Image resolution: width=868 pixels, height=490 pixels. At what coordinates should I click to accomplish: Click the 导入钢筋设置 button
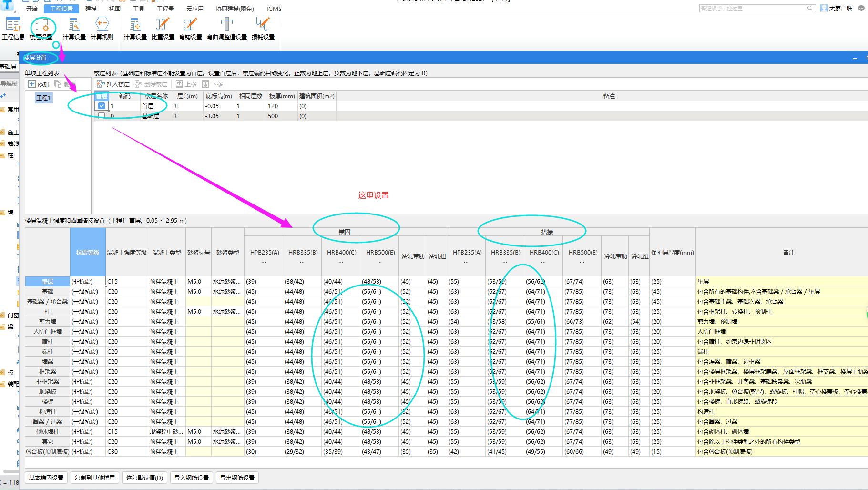click(x=192, y=478)
